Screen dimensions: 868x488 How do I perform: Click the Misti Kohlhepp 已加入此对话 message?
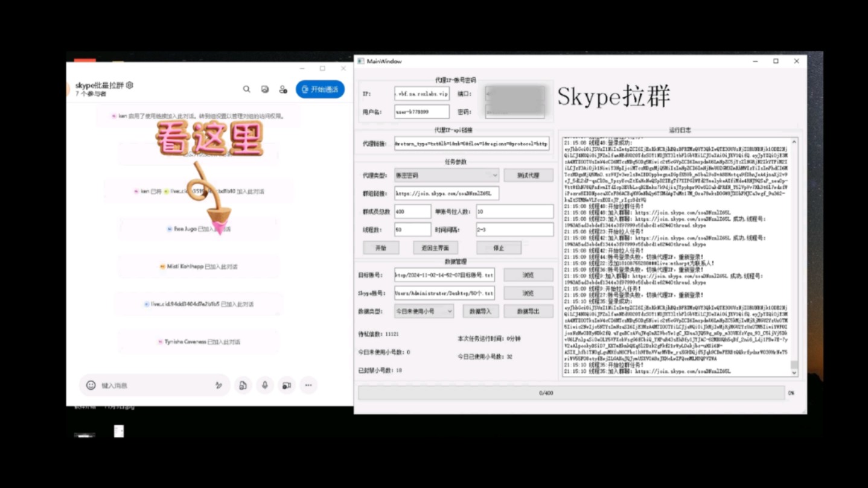tap(199, 267)
